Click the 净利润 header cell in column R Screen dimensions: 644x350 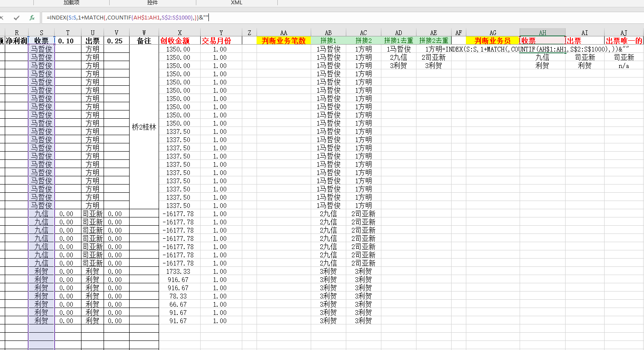[x=16, y=41]
